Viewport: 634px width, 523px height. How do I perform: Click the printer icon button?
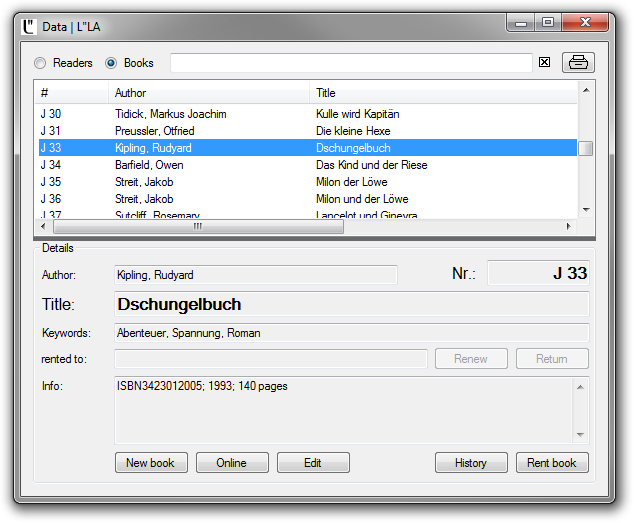[578, 63]
